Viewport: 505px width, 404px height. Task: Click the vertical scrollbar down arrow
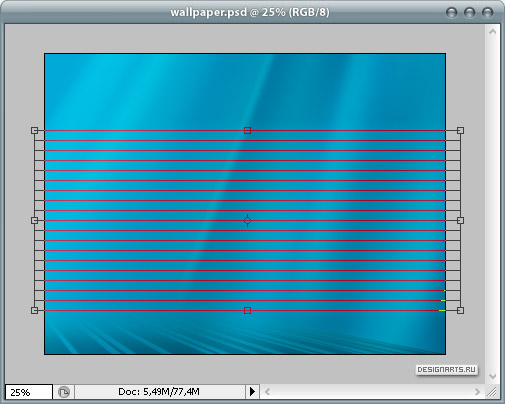coord(492,376)
